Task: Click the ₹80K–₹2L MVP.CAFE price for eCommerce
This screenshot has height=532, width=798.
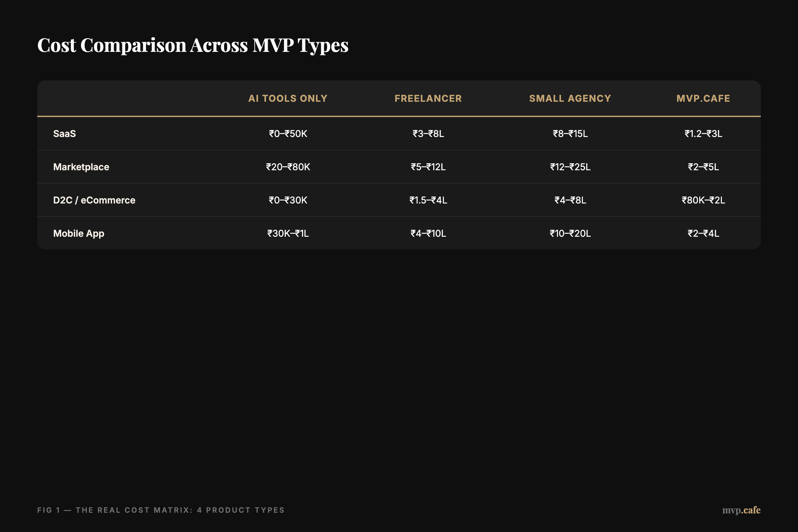Action: [703, 200]
